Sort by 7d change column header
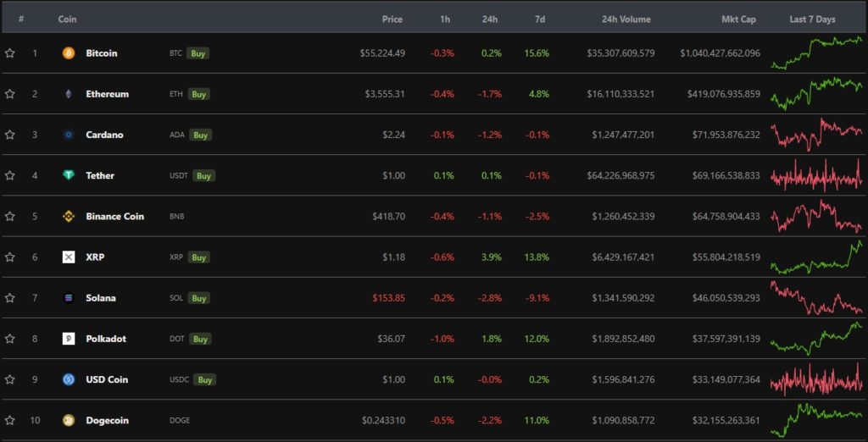This screenshot has height=442, width=868. point(540,19)
